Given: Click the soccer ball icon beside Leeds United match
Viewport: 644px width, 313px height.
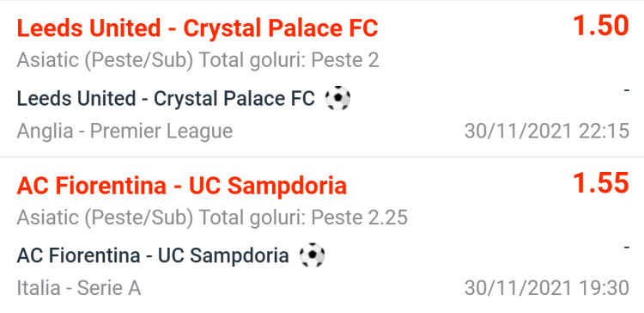Looking at the screenshot, I should click(337, 99).
